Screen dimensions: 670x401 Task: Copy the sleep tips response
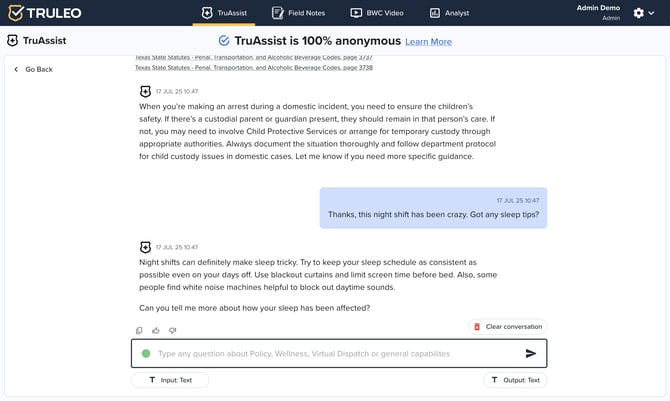click(139, 330)
